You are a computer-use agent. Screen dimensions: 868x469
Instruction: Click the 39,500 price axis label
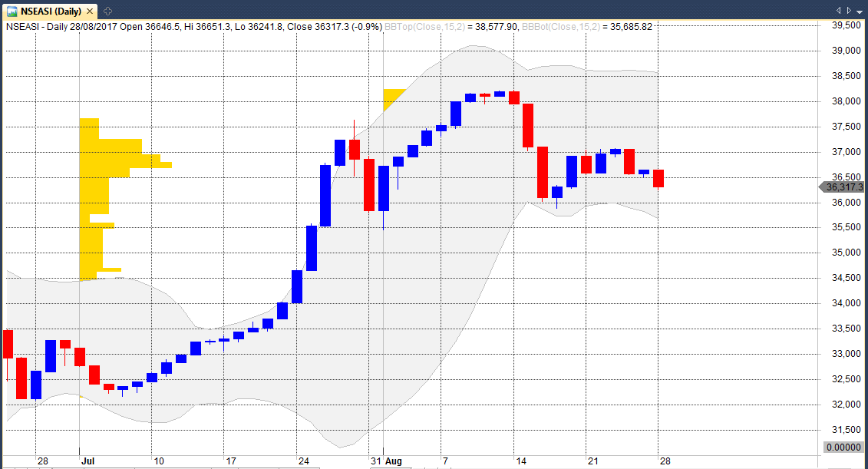click(x=845, y=25)
